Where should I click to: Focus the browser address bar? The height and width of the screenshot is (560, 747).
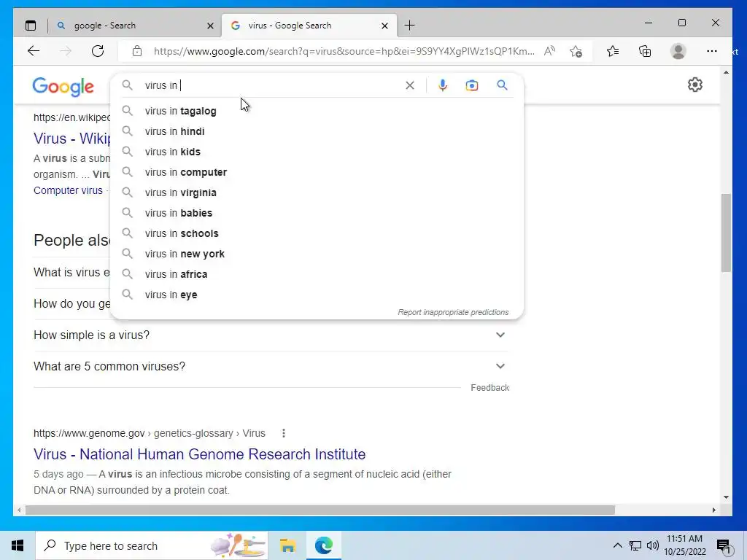[343, 51]
